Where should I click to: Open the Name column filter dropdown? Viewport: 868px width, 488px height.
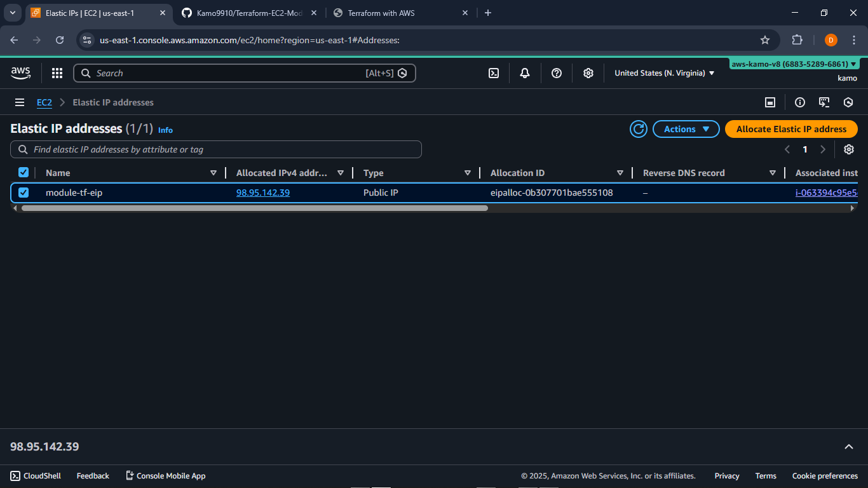click(214, 172)
